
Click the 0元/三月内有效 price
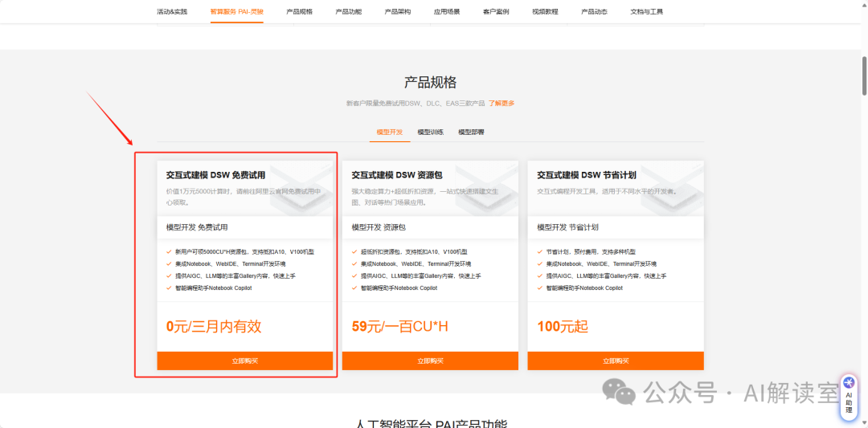click(x=214, y=327)
